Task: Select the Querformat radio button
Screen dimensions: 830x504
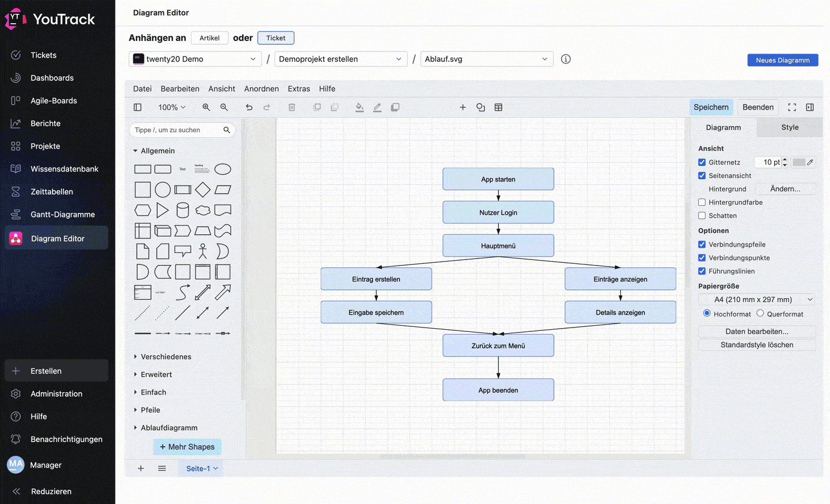Action: [760, 313]
